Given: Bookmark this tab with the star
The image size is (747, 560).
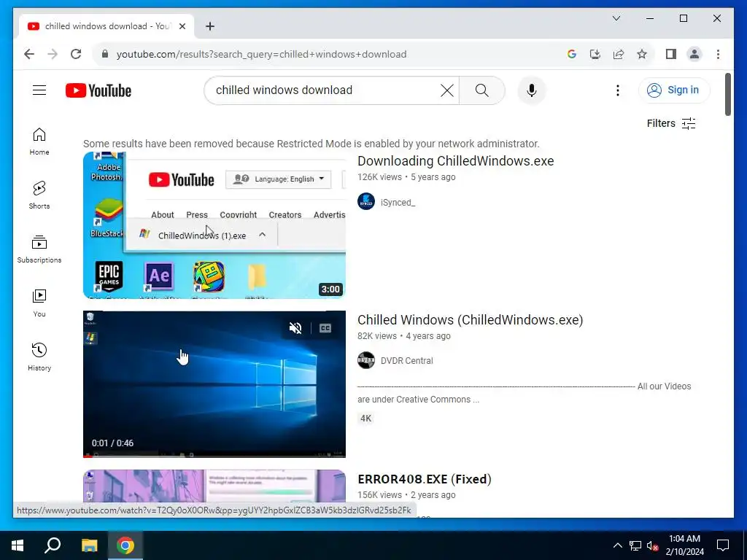Looking at the screenshot, I should coord(642,54).
